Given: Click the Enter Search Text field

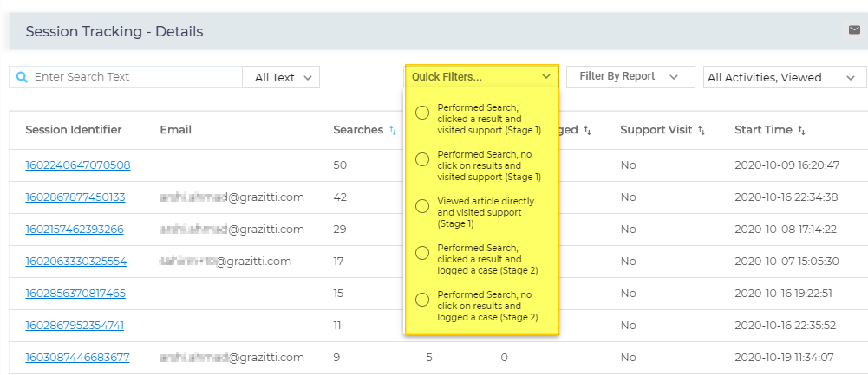Looking at the screenshot, I should (134, 77).
